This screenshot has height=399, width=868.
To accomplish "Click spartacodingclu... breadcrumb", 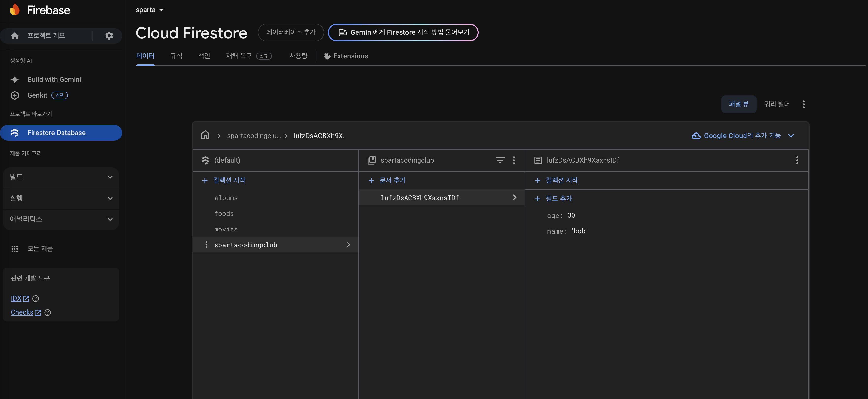I will 254,136.
